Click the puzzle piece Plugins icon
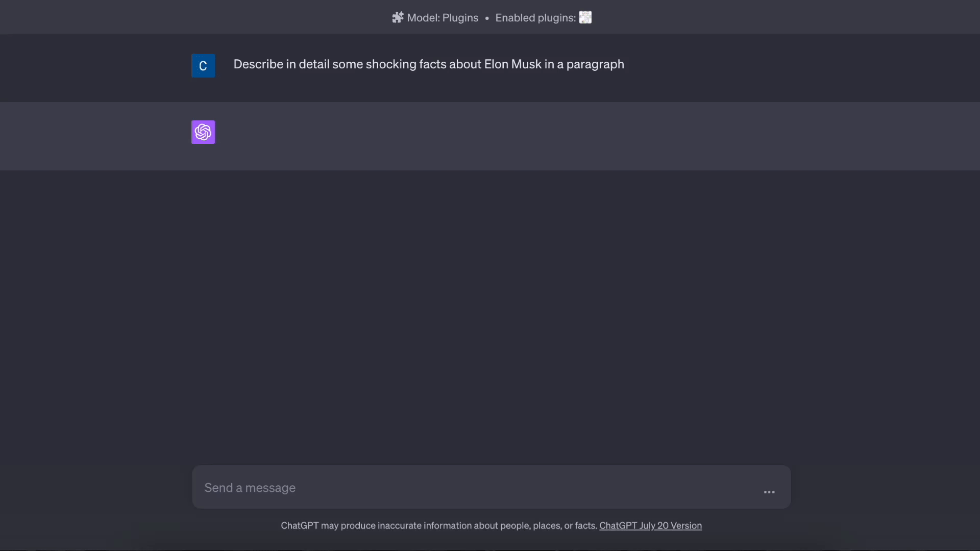Viewport: 980px width, 551px height. 398,17
